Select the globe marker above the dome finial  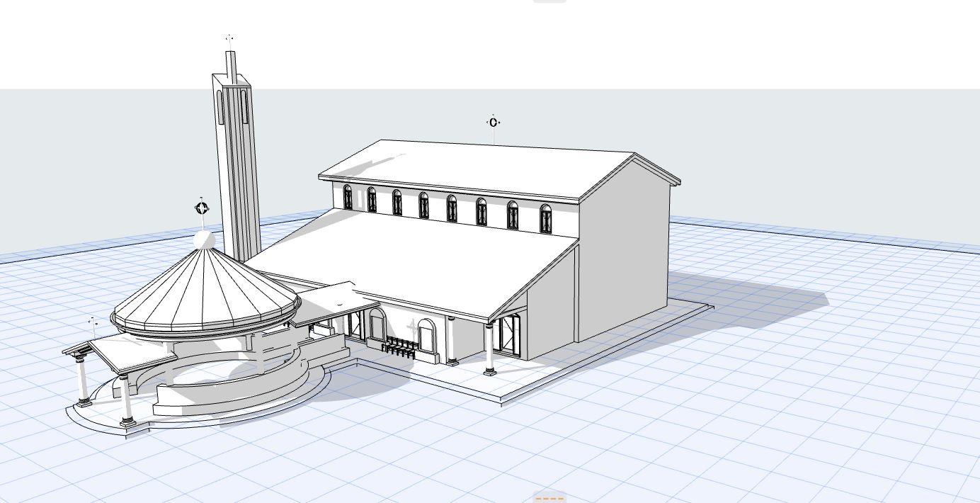pyautogui.click(x=202, y=208)
